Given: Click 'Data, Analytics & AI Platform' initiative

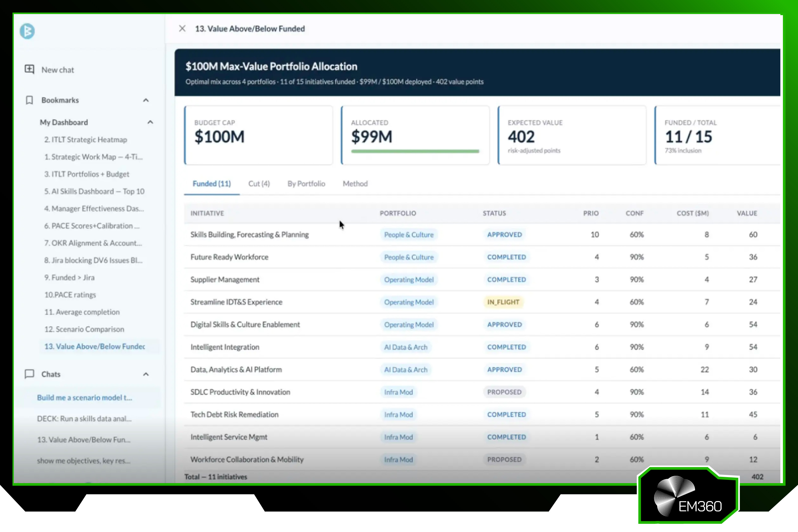Looking at the screenshot, I should click(236, 369).
